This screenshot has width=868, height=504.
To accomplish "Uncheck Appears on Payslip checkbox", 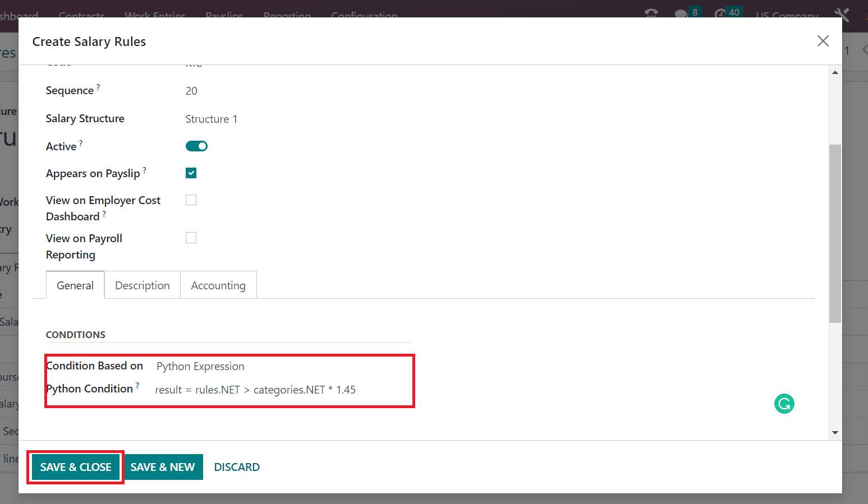I will 191,173.
